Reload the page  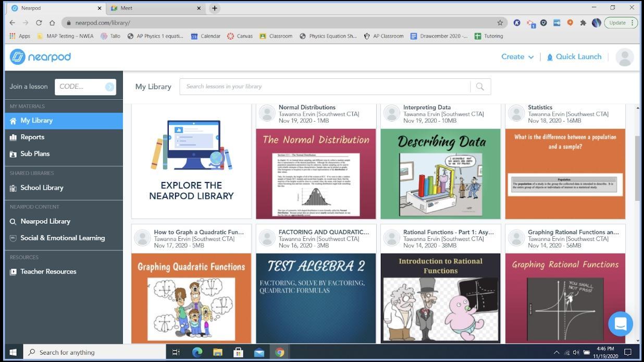tap(39, 22)
